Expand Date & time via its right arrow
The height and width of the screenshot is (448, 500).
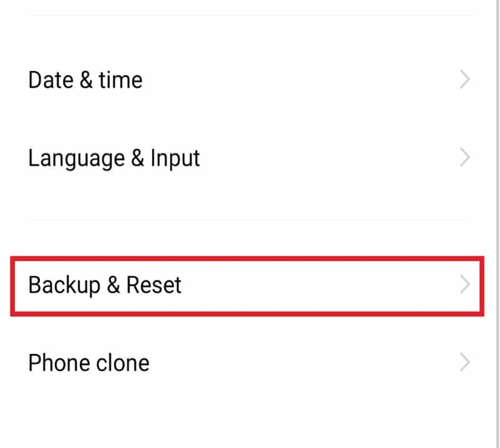tap(465, 80)
